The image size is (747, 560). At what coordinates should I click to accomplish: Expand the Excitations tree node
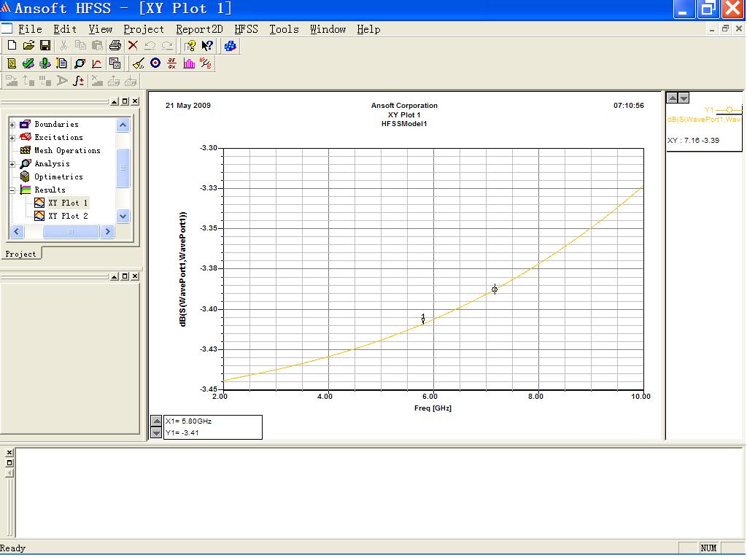(x=12, y=138)
